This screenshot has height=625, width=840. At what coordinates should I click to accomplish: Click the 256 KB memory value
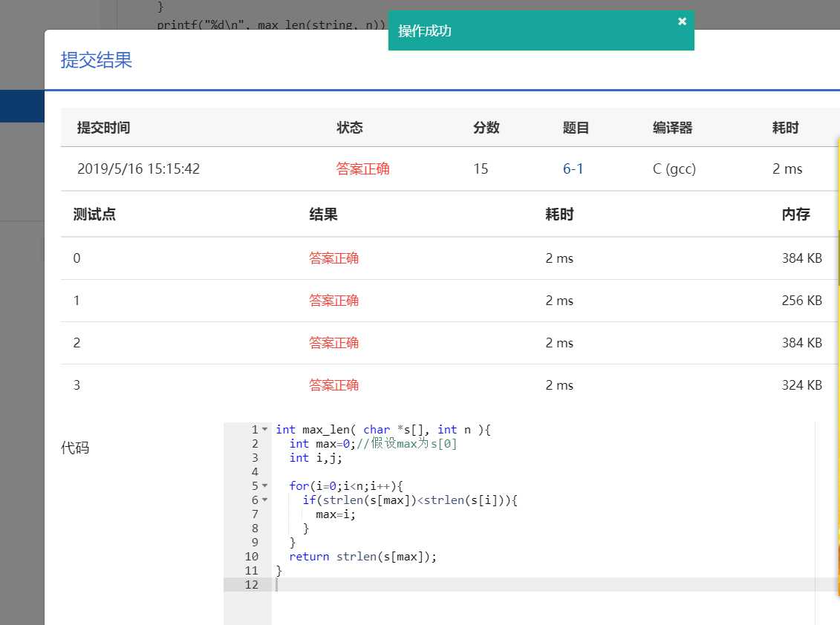point(801,301)
